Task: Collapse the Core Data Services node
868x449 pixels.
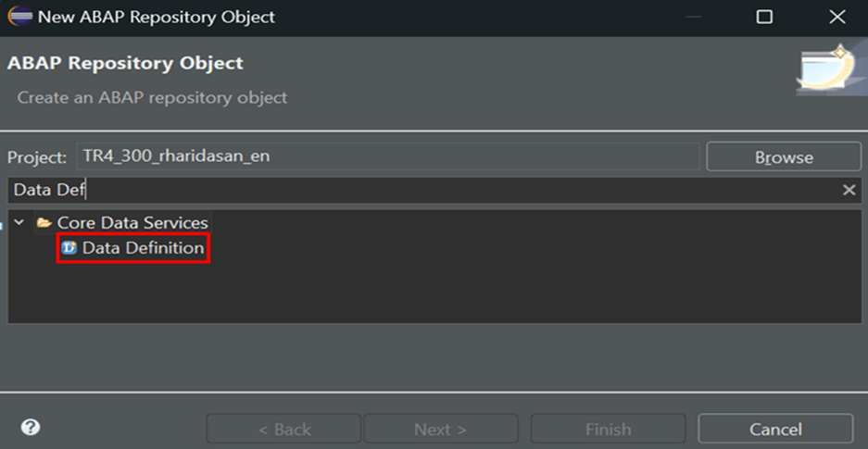Action: click(x=19, y=223)
